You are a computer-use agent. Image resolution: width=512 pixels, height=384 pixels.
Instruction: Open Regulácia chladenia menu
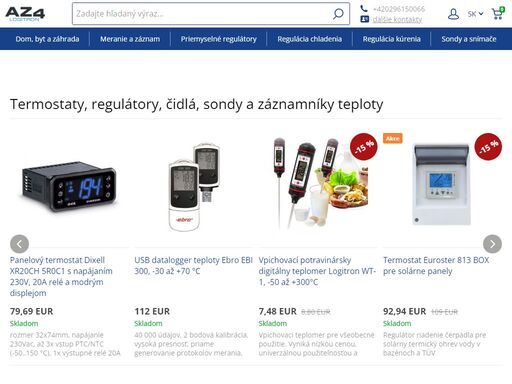point(310,39)
